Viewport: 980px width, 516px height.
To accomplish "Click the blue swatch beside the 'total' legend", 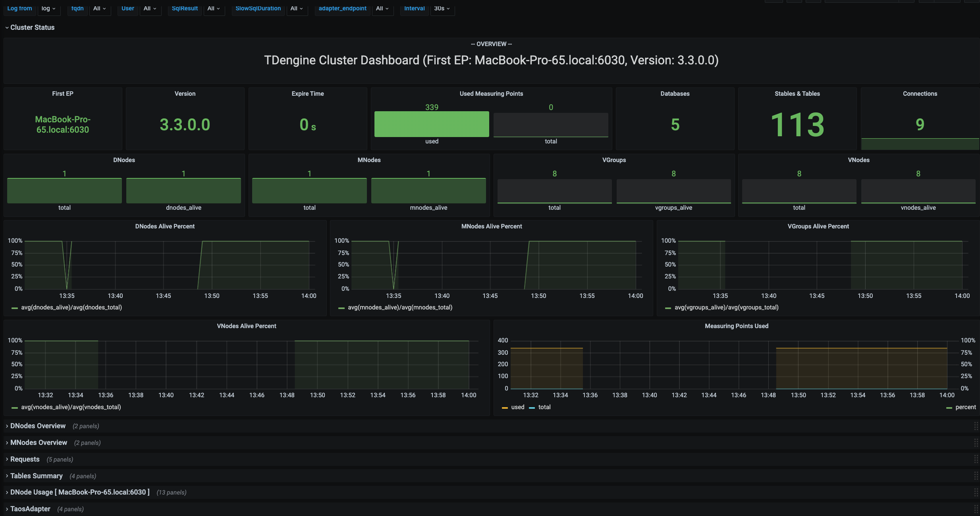I will 532,408.
